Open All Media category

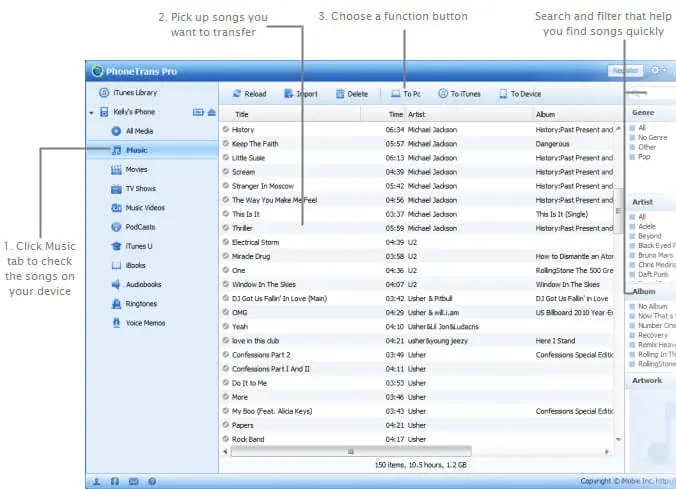coord(132,131)
